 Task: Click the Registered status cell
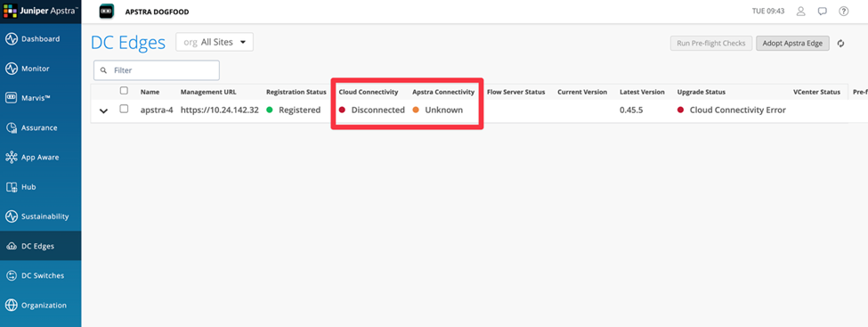(294, 110)
